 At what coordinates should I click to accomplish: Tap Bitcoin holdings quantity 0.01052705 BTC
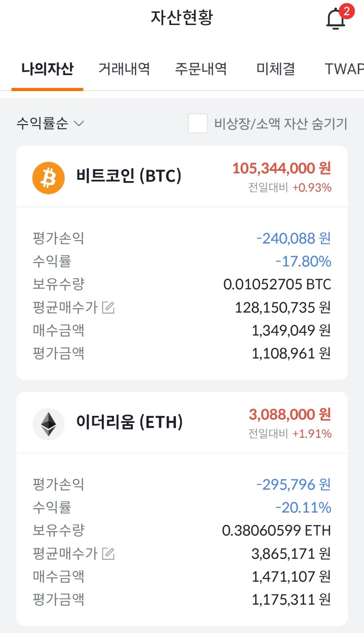277,285
